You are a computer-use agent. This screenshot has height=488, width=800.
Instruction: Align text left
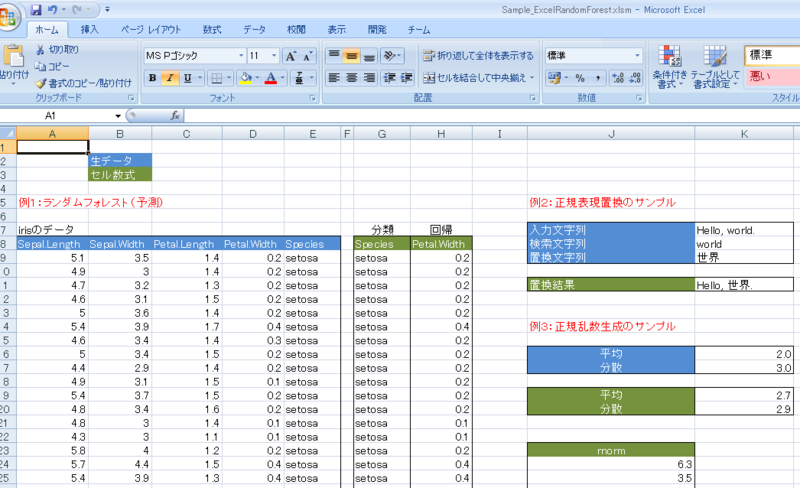click(x=334, y=78)
